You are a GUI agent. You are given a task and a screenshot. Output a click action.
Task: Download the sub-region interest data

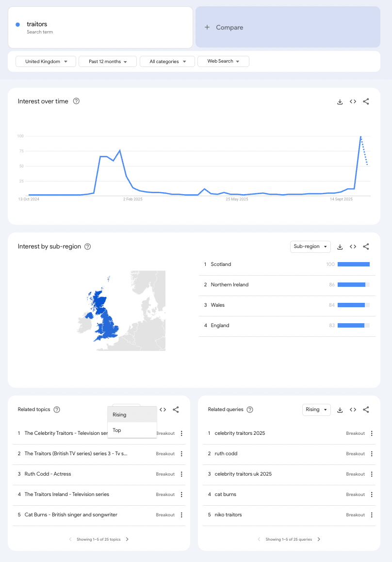(x=340, y=247)
